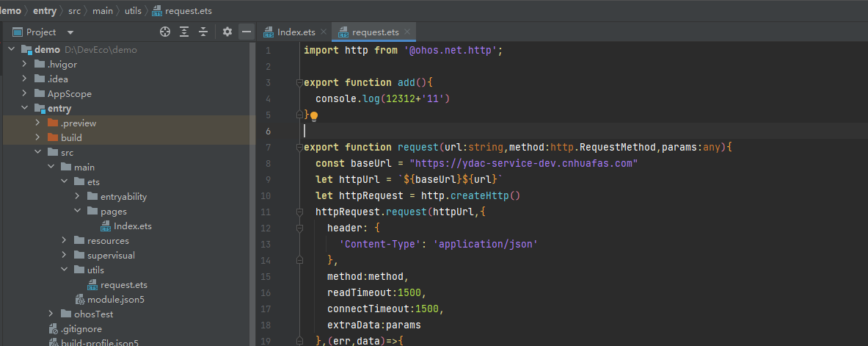Expand the entryability folder
868x346 pixels.
(x=78, y=196)
